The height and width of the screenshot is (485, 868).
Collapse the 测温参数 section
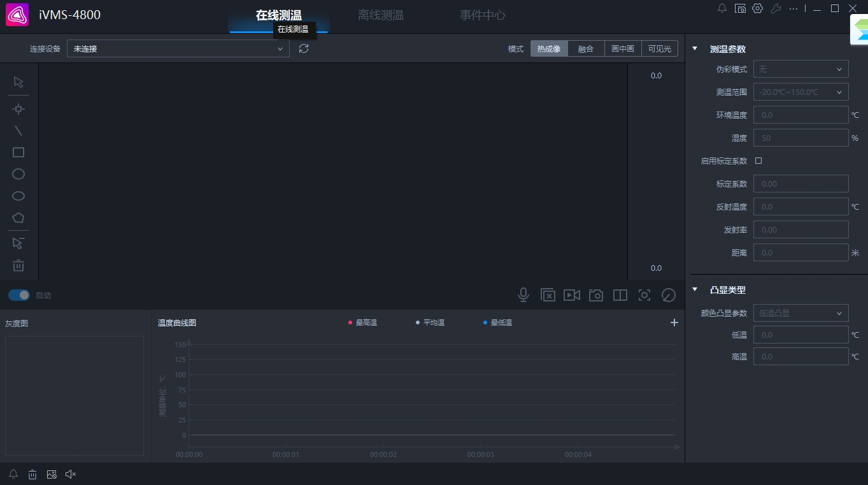tap(695, 49)
